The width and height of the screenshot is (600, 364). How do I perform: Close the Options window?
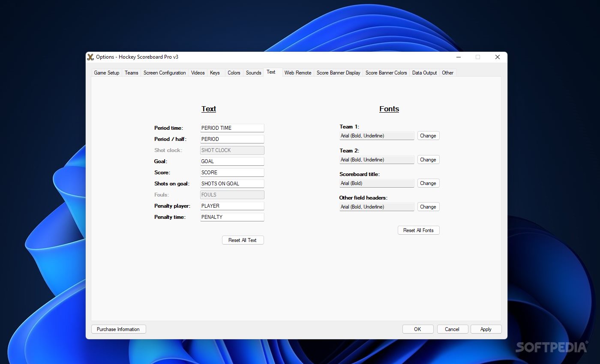pos(498,57)
